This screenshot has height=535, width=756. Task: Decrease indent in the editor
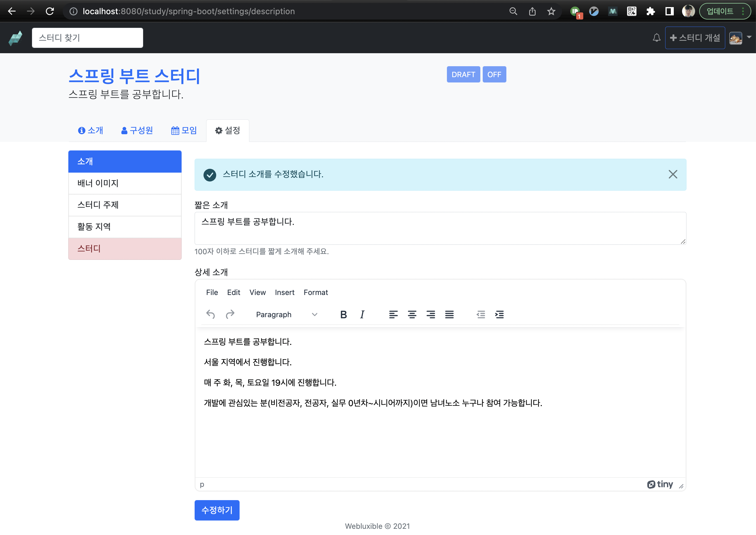481,314
